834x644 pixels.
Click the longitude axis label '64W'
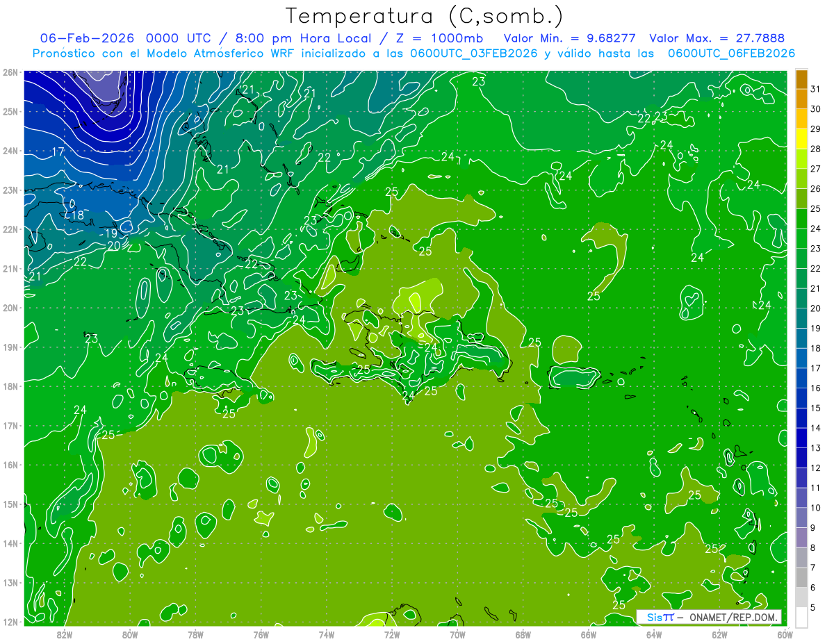[654, 634]
